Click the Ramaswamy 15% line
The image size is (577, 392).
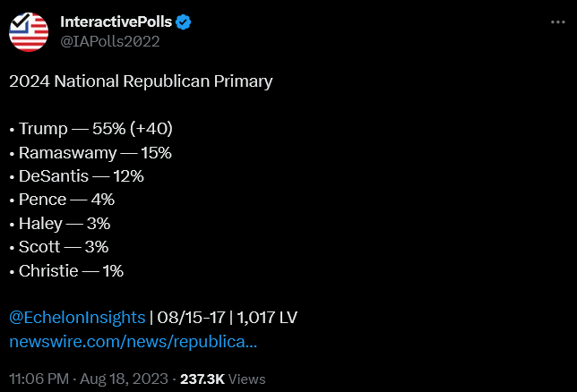(x=90, y=153)
